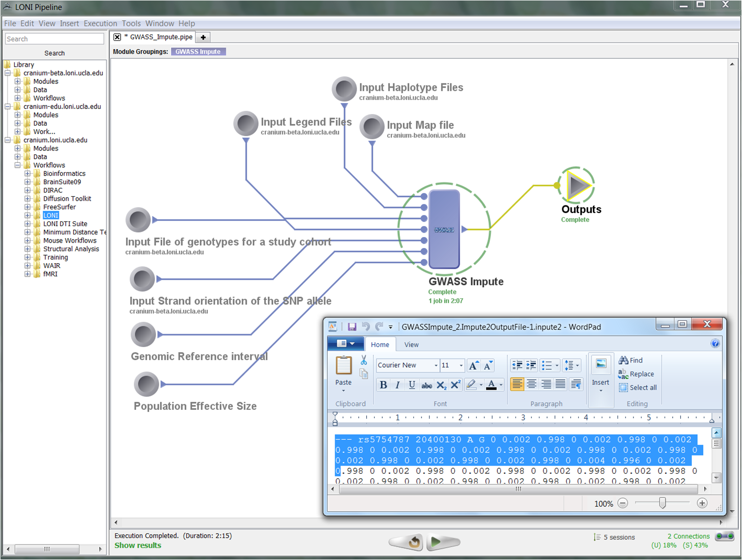This screenshot has height=560, width=742.
Task: Click Replace in WordPad Editing group
Action: click(x=637, y=374)
